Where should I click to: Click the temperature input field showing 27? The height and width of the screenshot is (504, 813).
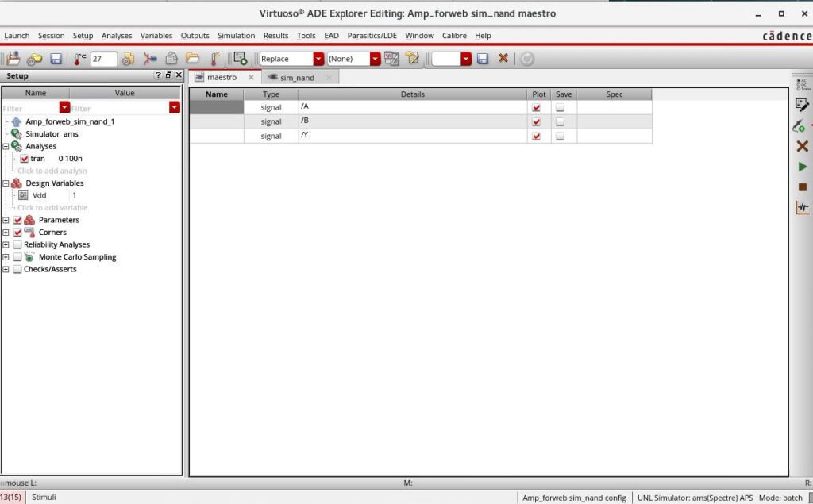pyautogui.click(x=103, y=59)
